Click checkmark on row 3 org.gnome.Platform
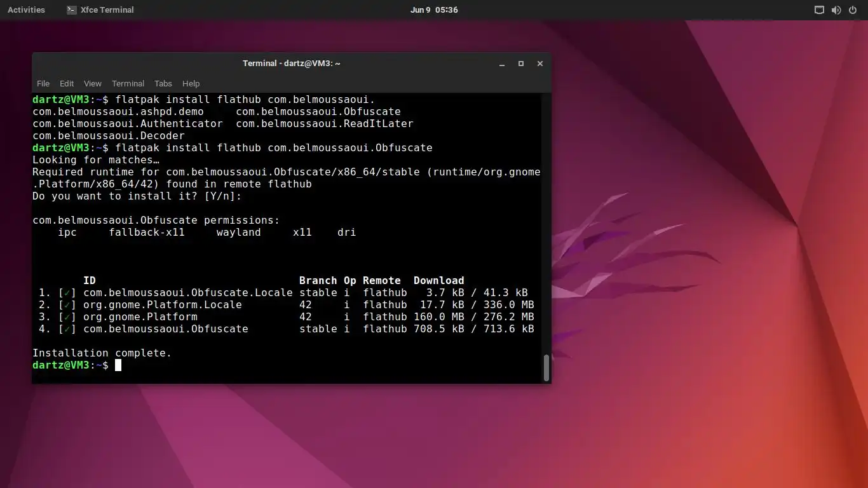This screenshot has width=868, height=488. click(67, 317)
